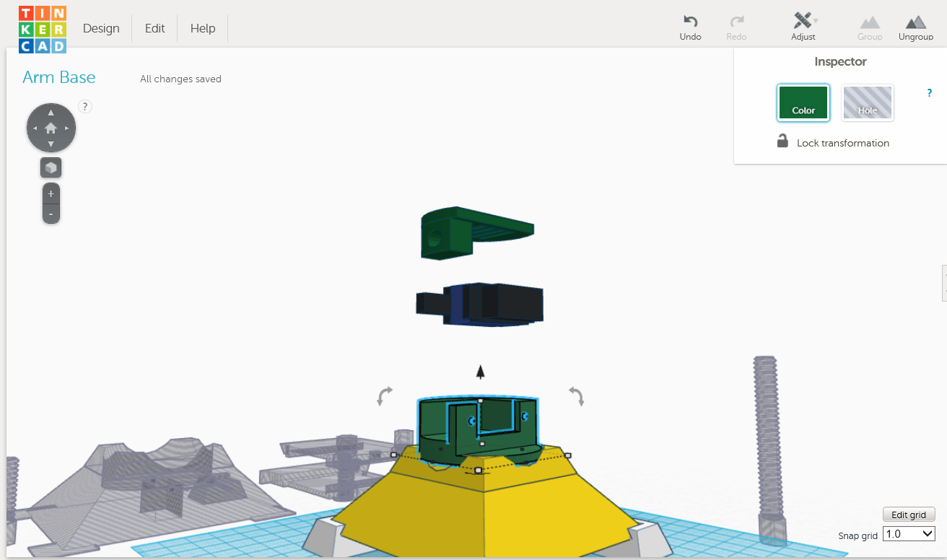This screenshot has height=560, width=947.
Task: Enable Lock transformation
Action: 782,141
